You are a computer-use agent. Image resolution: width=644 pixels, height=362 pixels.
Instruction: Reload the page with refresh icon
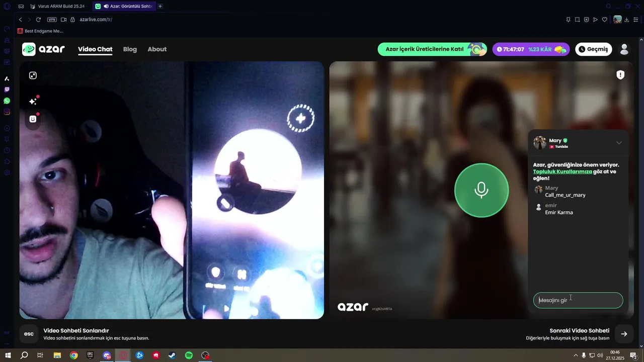click(x=38, y=20)
